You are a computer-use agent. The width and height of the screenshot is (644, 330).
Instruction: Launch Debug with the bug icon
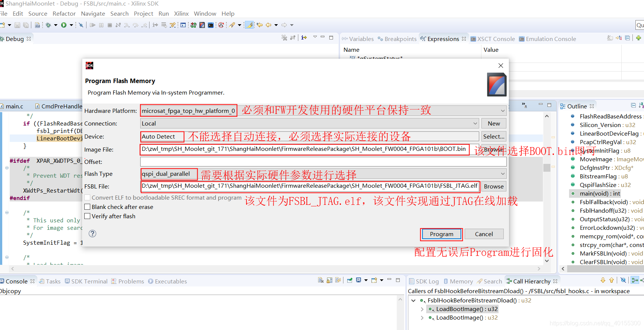click(x=48, y=25)
